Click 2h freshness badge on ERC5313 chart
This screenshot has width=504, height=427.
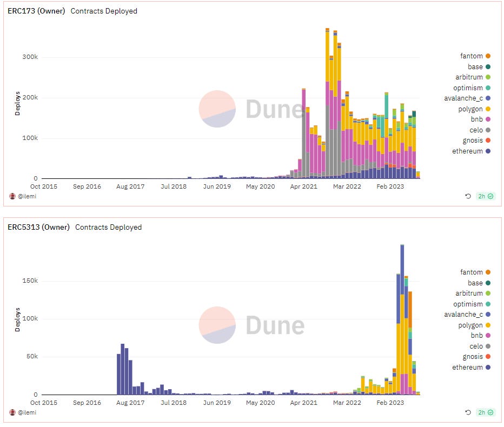click(486, 412)
